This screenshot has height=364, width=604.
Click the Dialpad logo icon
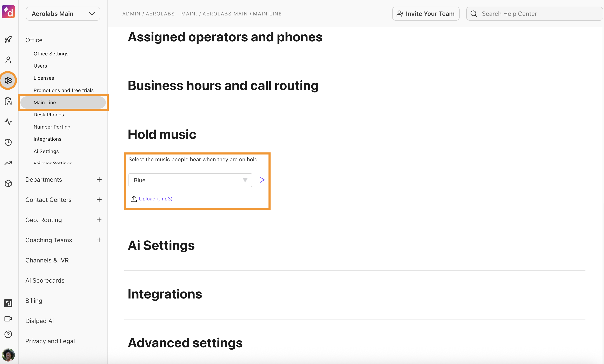point(8,12)
